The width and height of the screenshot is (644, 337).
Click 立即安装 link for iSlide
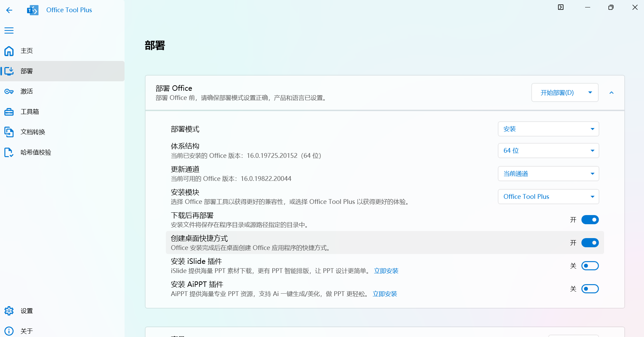(386, 271)
